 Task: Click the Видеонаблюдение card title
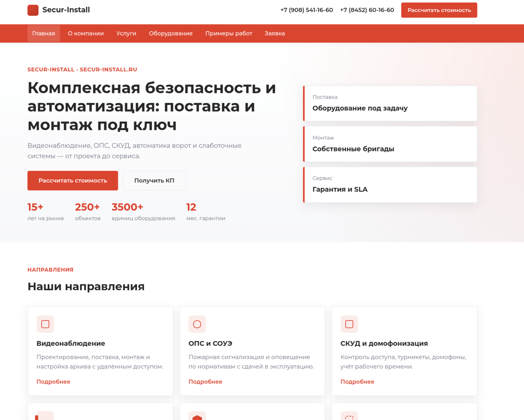coord(71,343)
